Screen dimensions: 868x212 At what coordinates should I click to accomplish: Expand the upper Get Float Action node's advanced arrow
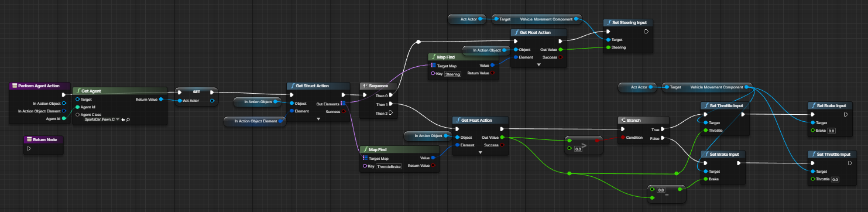[x=538, y=65]
